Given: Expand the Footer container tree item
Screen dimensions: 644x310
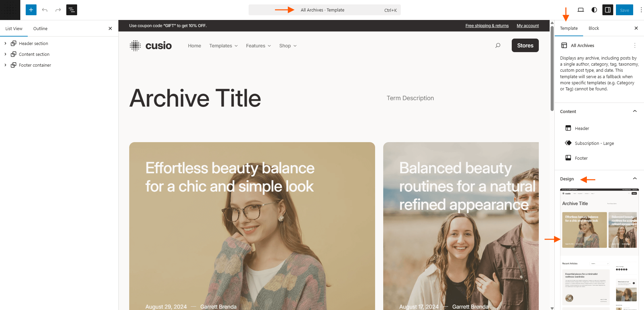Looking at the screenshot, I should pos(5,65).
